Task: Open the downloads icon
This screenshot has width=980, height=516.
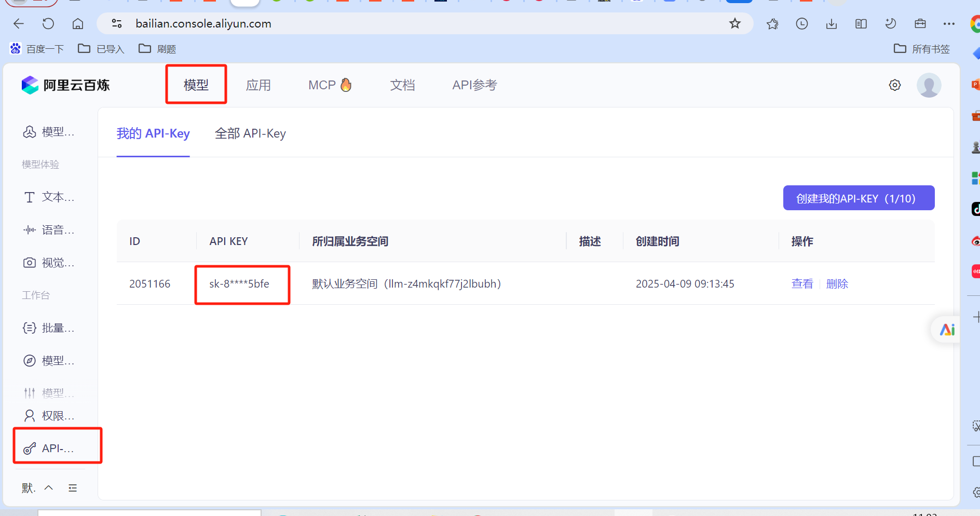Action: [832, 23]
